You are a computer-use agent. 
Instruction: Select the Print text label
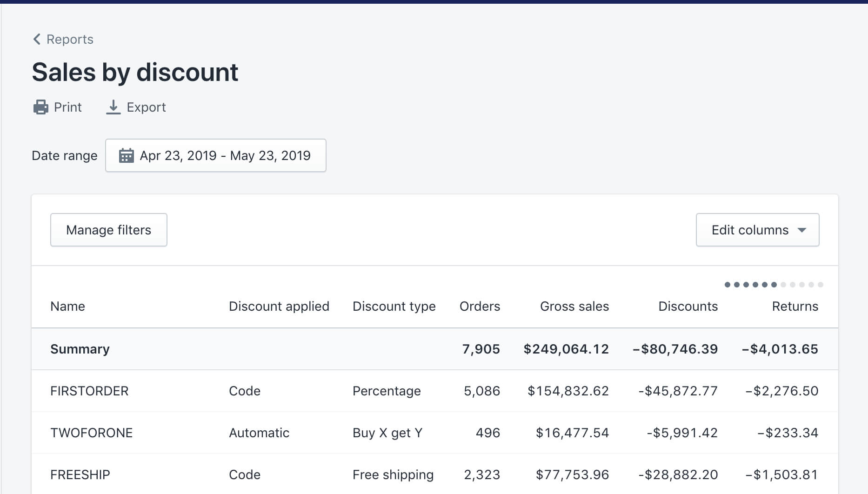67,107
